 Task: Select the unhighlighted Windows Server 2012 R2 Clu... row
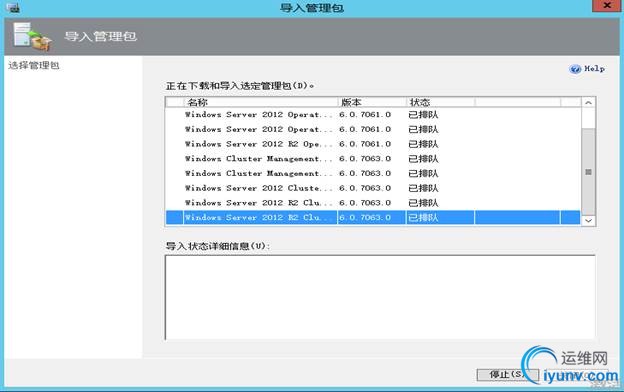pyautogui.click(x=373, y=203)
